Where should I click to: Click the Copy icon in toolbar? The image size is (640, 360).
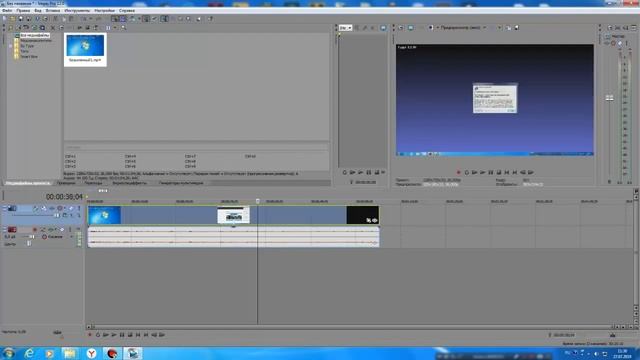click(x=63, y=19)
